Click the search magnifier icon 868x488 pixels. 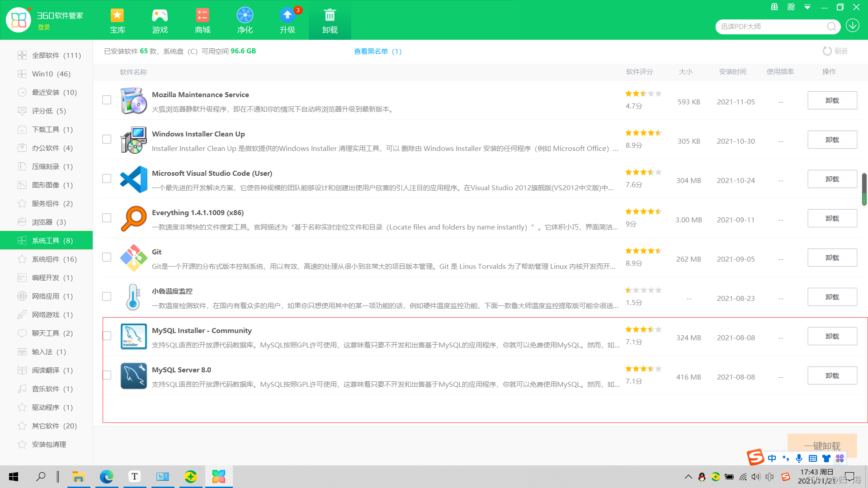click(x=831, y=27)
